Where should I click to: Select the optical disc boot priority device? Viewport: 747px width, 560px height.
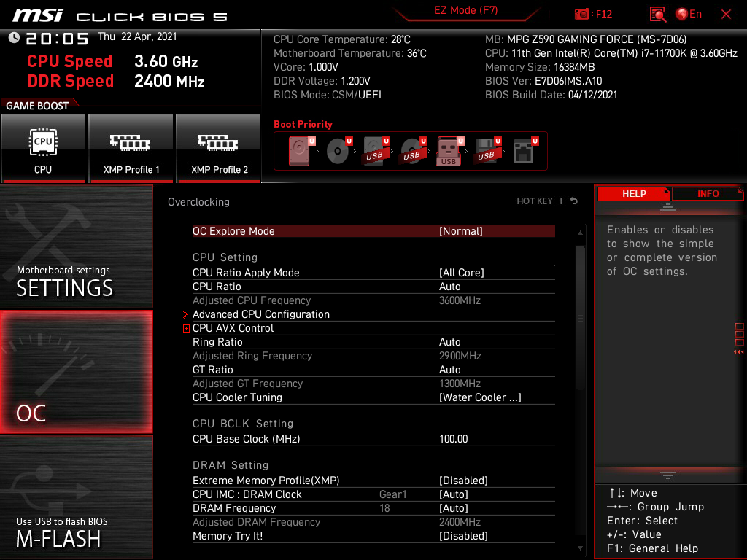[338, 151]
